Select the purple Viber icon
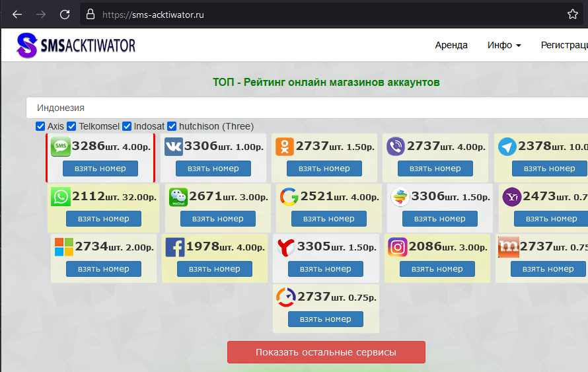The height and width of the screenshot is (372, 588). (396, 147)
